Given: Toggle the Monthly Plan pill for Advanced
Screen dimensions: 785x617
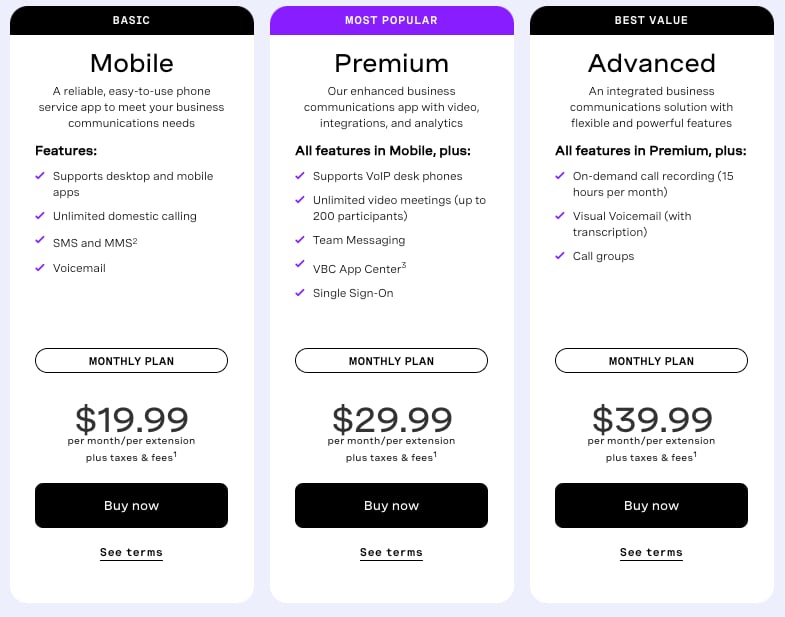Looking at the screenshot, I should point(651,361).
